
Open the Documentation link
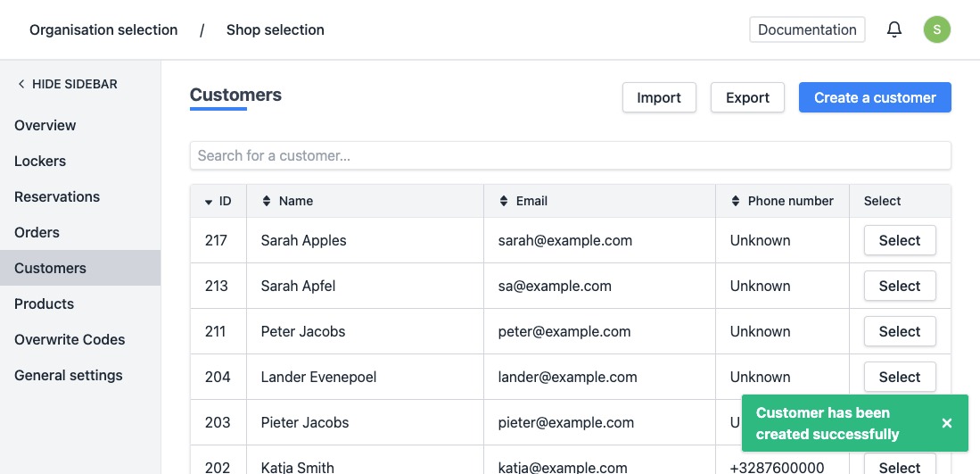point(806,29)
